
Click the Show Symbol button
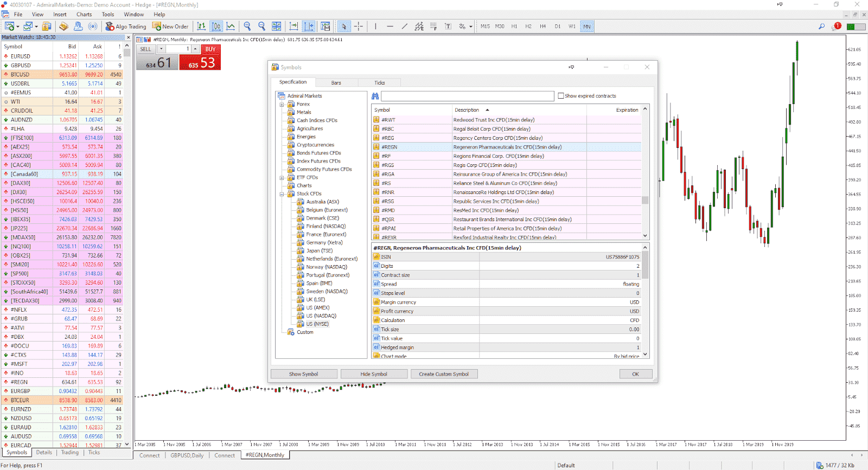coord(304,374)
